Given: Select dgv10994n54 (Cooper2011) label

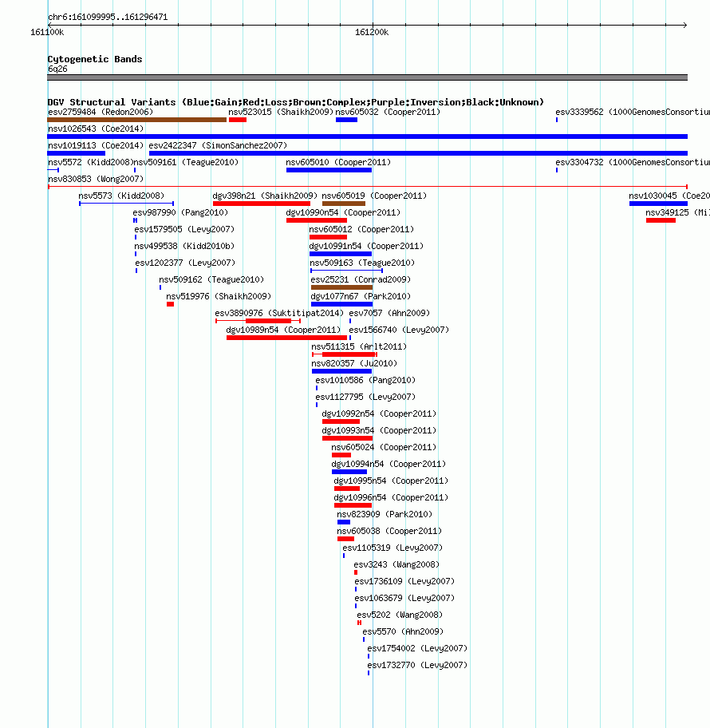Looking at the screenshot, I should pos(389,463).
